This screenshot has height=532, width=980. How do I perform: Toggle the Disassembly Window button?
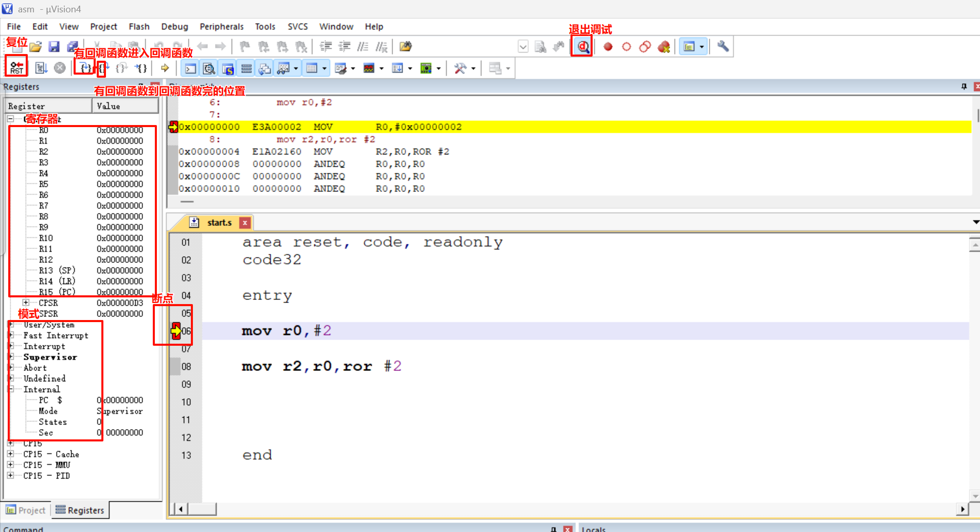[209, 68]
